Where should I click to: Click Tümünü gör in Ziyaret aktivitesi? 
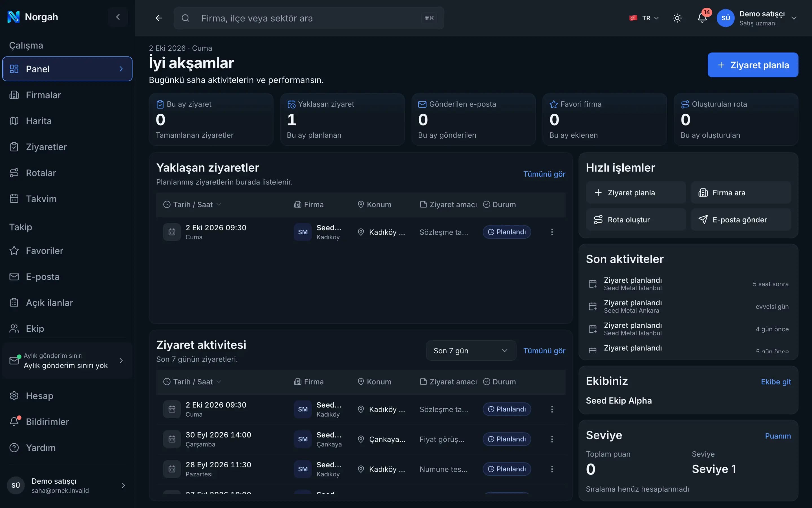544,351
